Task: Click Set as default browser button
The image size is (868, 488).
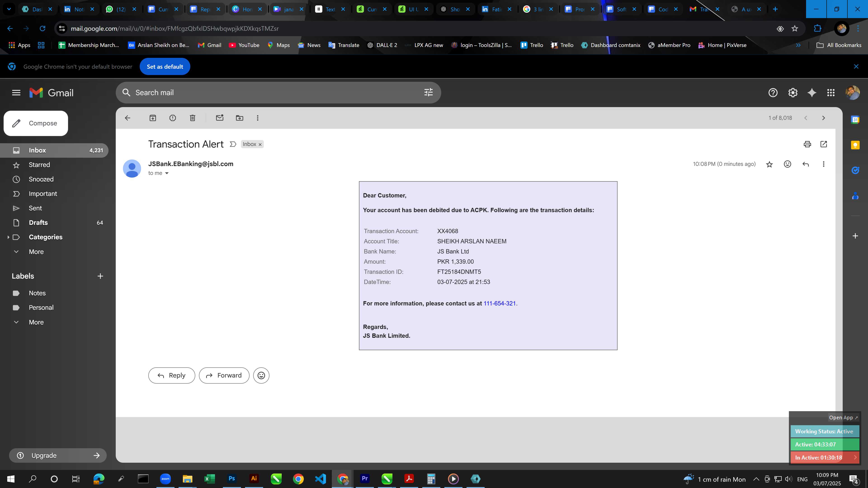Action: point(165,67)
